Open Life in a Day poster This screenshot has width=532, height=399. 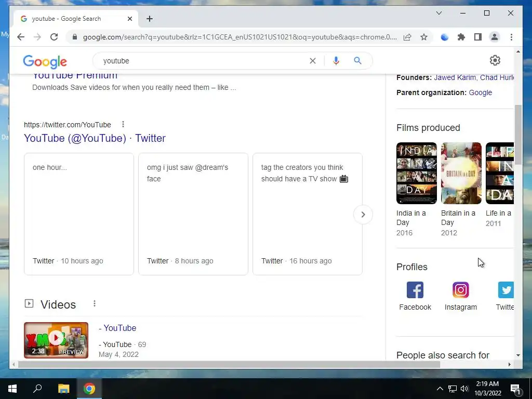(499, 173)
